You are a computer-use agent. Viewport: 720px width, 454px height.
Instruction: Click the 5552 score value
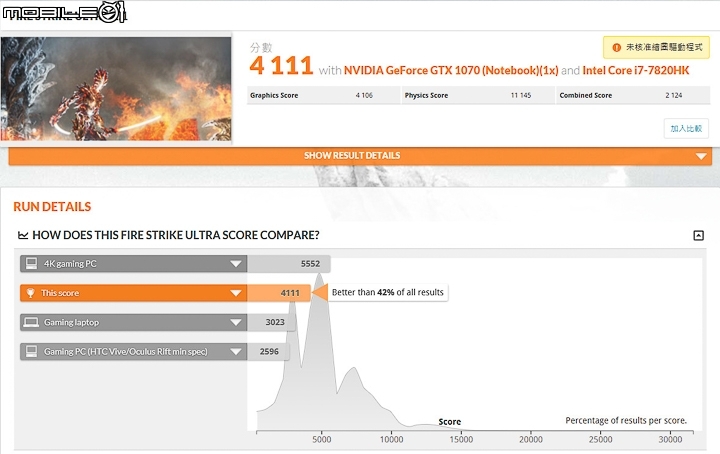click(310, 264)
